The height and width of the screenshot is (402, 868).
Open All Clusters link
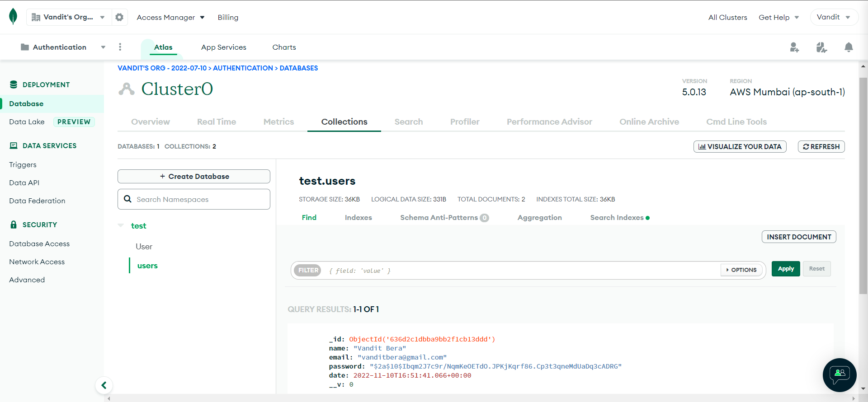click(727, 17)
